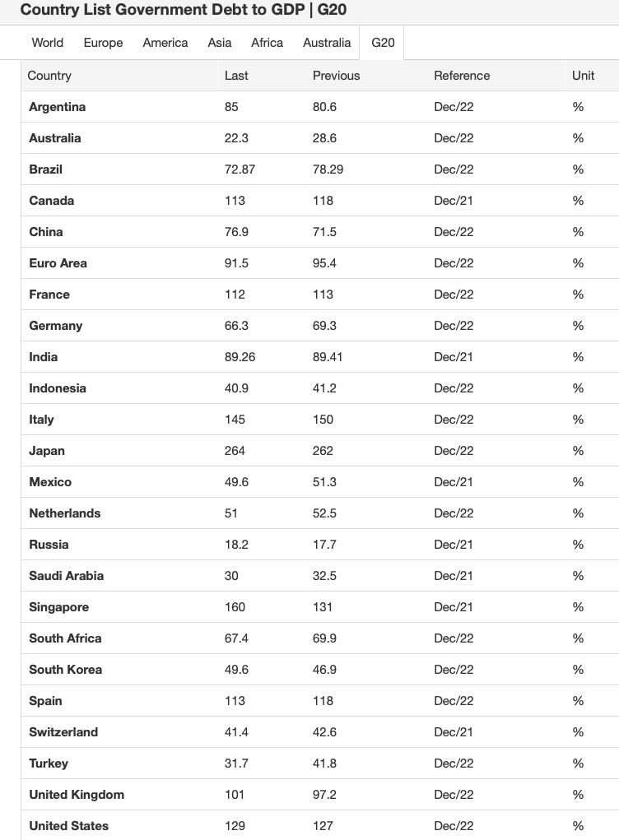Screen dimensions: 619x840
Task: Click the Saudi Arabia link
Action: pos(66,576)
